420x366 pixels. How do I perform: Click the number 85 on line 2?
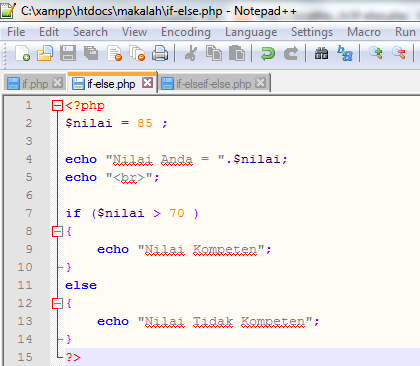pos(145,123)
